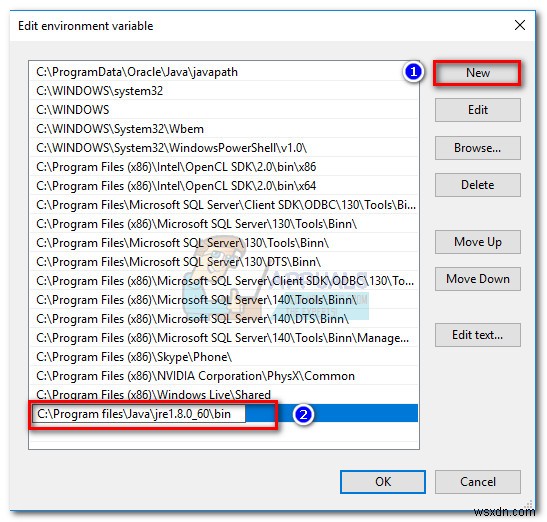Select C:\ProgramData\Oracle\Java\javapath entry
Screen dimensions: 547x522
tap(224, 72)
